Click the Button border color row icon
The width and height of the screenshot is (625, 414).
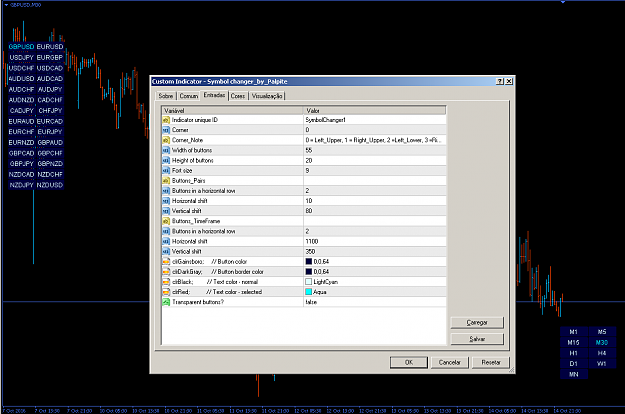(166, 272)
